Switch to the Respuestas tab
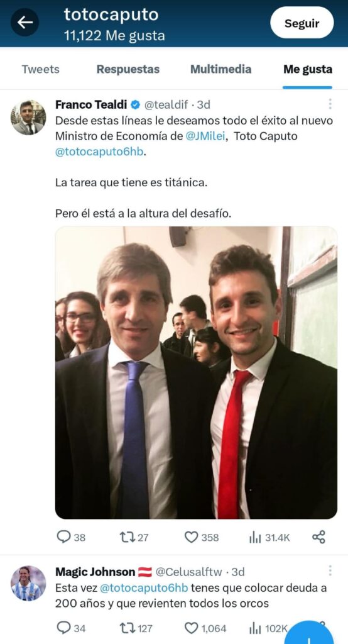The image size is (348, 644). [128, 69]
